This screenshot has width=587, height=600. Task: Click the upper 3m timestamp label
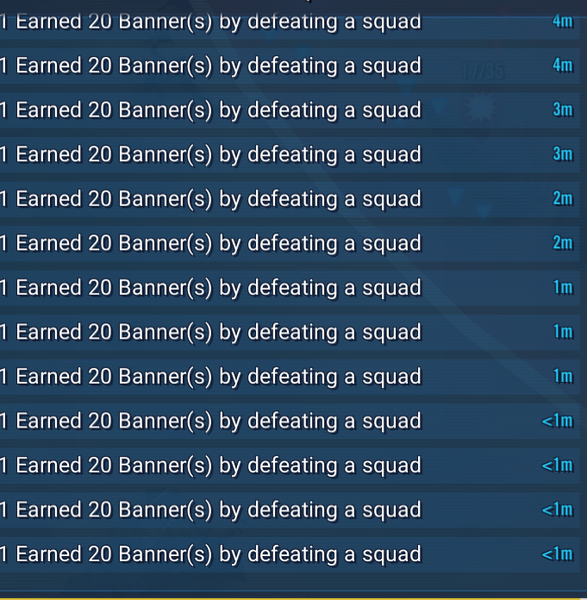(563, 110)
